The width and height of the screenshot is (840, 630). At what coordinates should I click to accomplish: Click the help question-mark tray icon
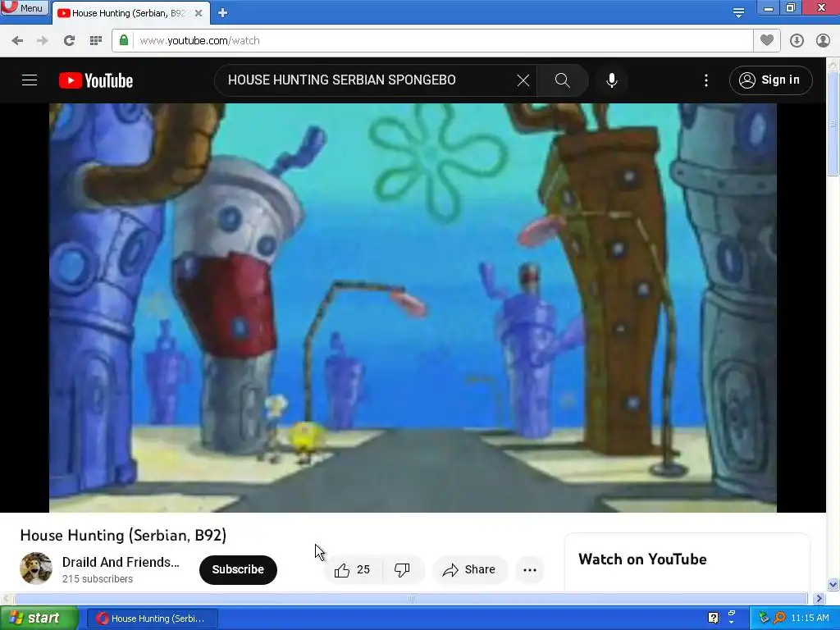pos(713,619)
